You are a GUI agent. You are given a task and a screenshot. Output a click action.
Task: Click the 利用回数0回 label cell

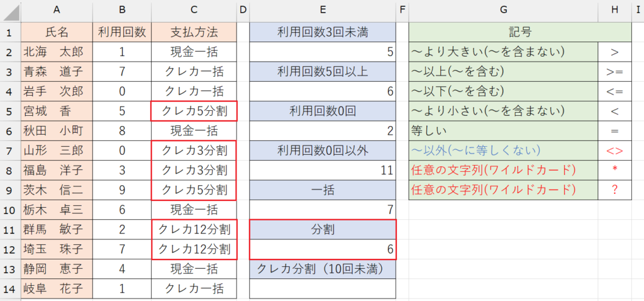pos(323,111)
